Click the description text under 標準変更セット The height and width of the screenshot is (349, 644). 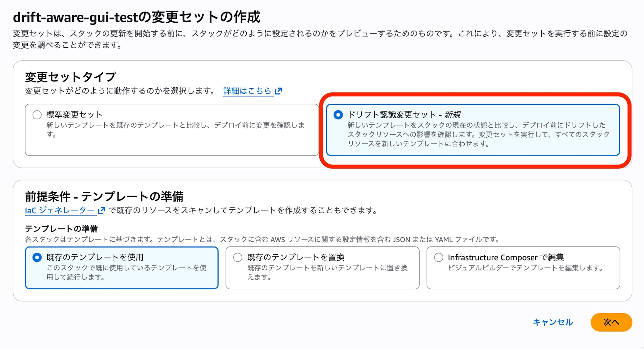point(175,130)
